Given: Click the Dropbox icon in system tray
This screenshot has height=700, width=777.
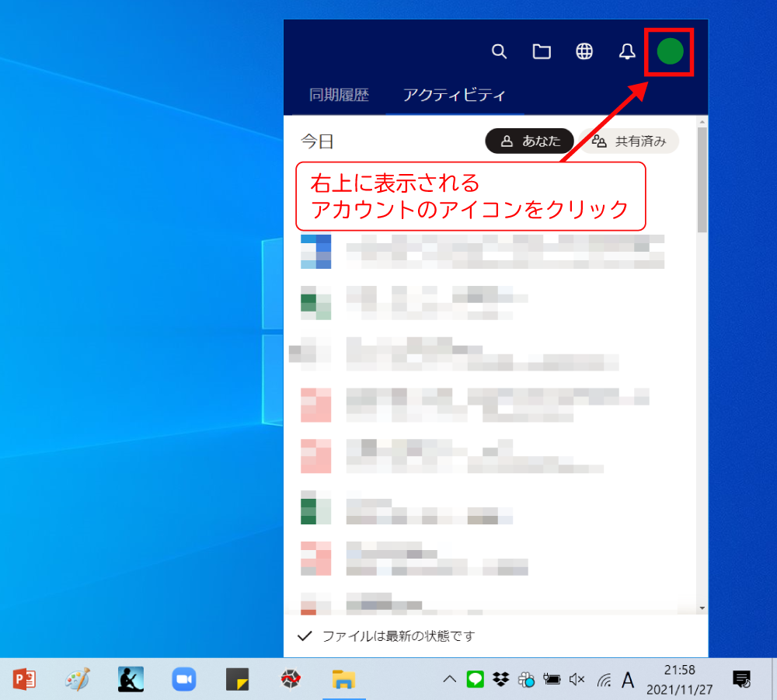Looking at the screenshot, I should (501, 680).
